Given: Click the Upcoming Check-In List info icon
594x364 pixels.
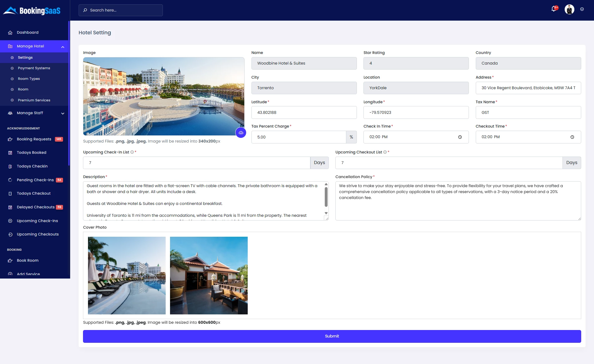Looking at the screenshot, I should [131, 152].
